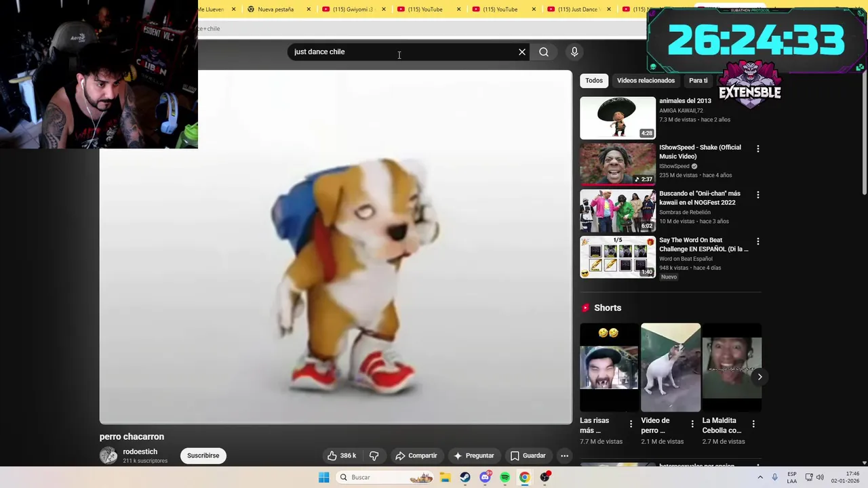Open options for La Maldita Cebolla short

(x=753, y=424)
